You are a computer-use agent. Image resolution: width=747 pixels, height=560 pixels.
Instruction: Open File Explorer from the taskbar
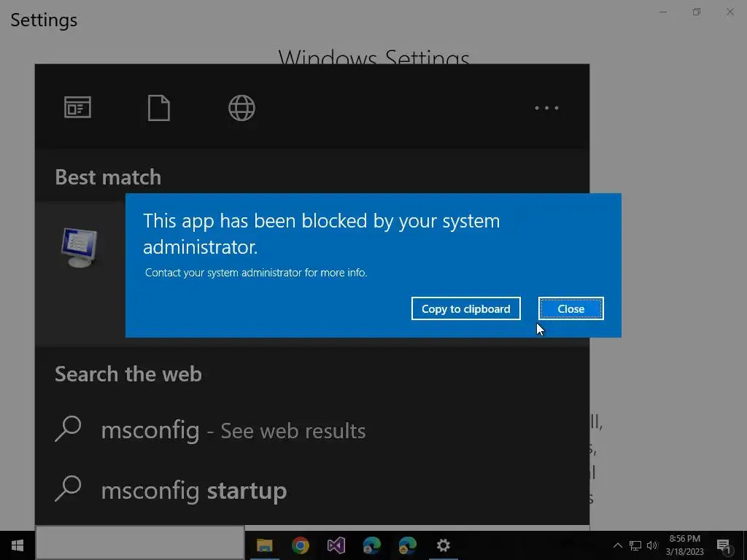[x=264, y=545]
